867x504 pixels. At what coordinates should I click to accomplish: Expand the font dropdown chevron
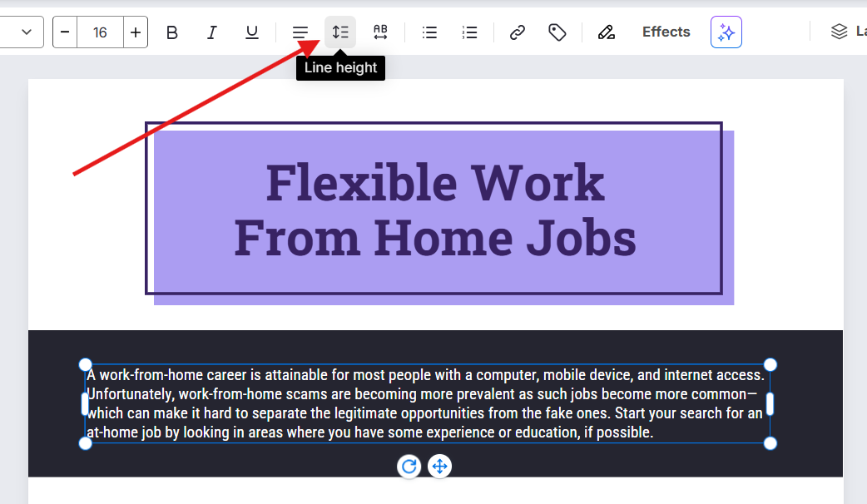[x=27, y=32]
